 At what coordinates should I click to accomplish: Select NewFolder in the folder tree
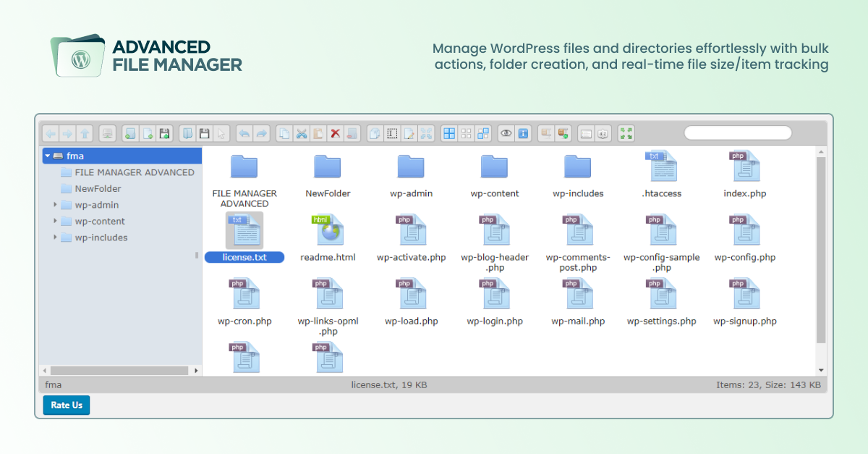click(x=98, y=188)
